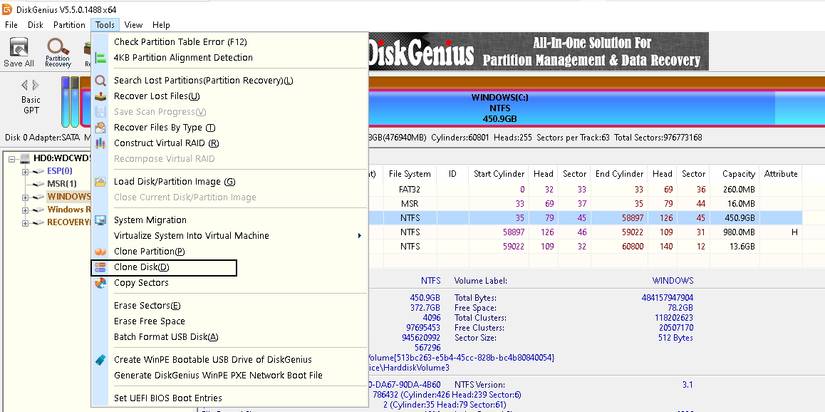Open the Partition menu
The height and width of the screenshot is (412, 825).
[69, 25]
